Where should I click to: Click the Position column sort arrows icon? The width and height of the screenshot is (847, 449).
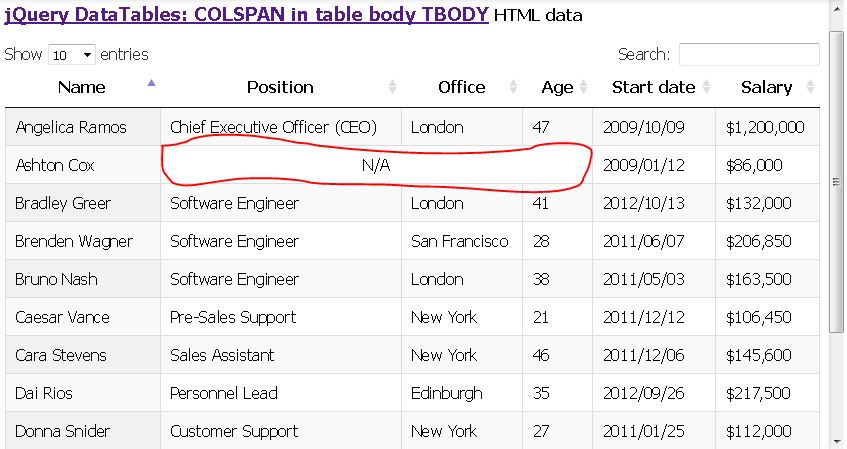(x=392, y=87)
